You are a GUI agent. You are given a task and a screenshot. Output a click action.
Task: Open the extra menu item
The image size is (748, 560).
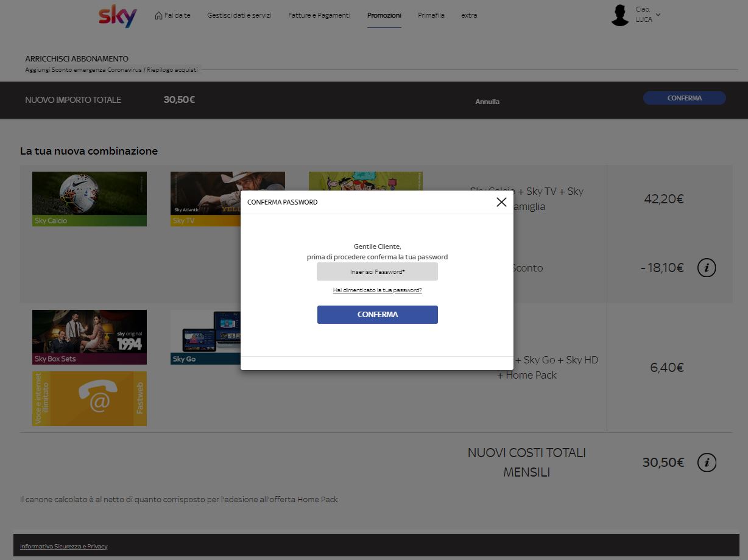coord(469,15)
